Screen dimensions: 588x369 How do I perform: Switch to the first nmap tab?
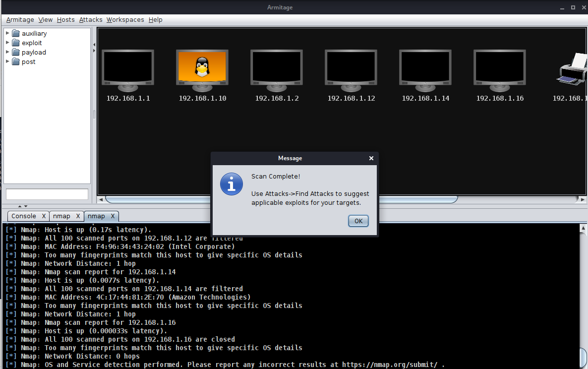61,216
